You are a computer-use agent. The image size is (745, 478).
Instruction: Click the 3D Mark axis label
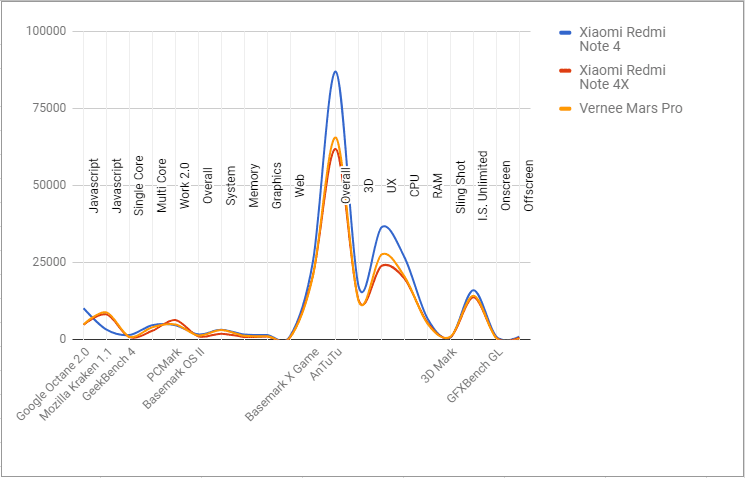(439, 366)
